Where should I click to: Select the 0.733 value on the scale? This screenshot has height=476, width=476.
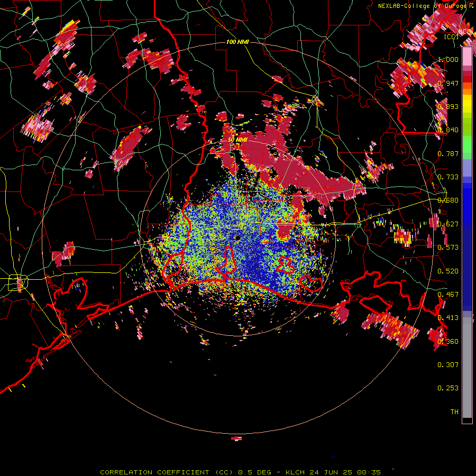pos(448,177)
